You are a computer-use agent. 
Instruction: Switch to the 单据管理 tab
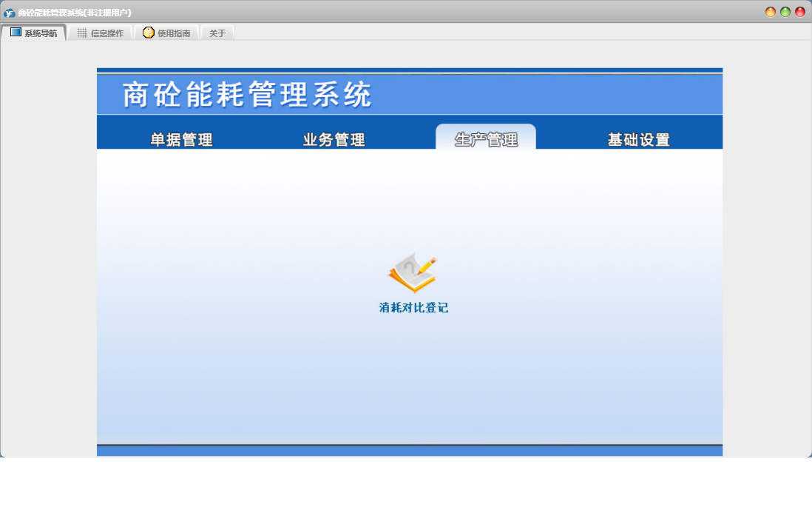tap(181, 139)
